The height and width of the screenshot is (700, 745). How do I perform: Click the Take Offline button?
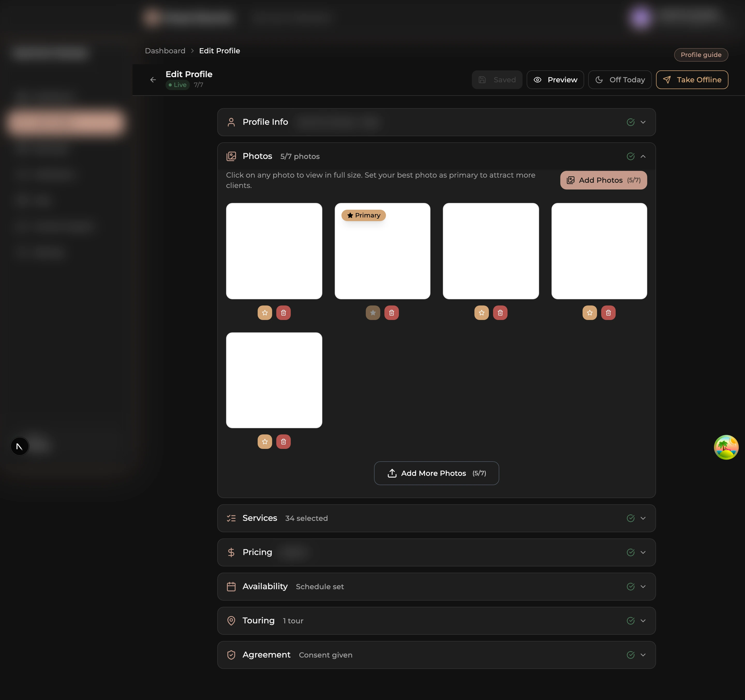(x=692, y=79)
